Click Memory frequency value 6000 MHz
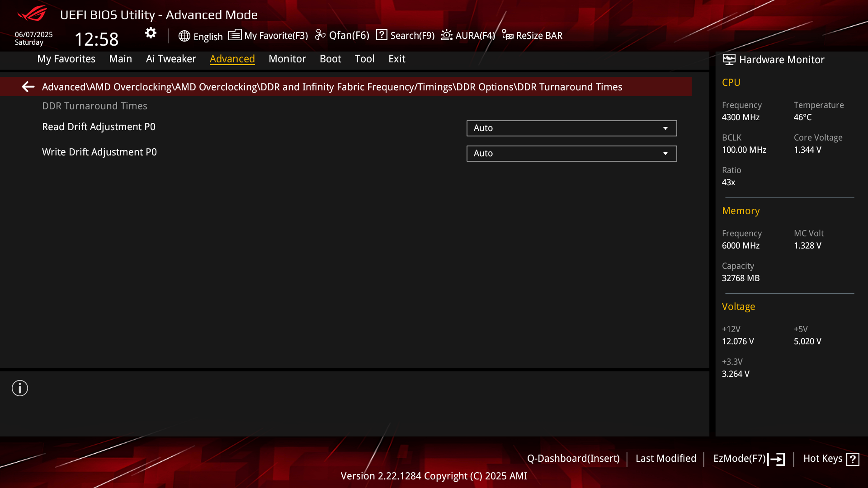This screenshot has height=488, width=868. click(x=741, y=246)
